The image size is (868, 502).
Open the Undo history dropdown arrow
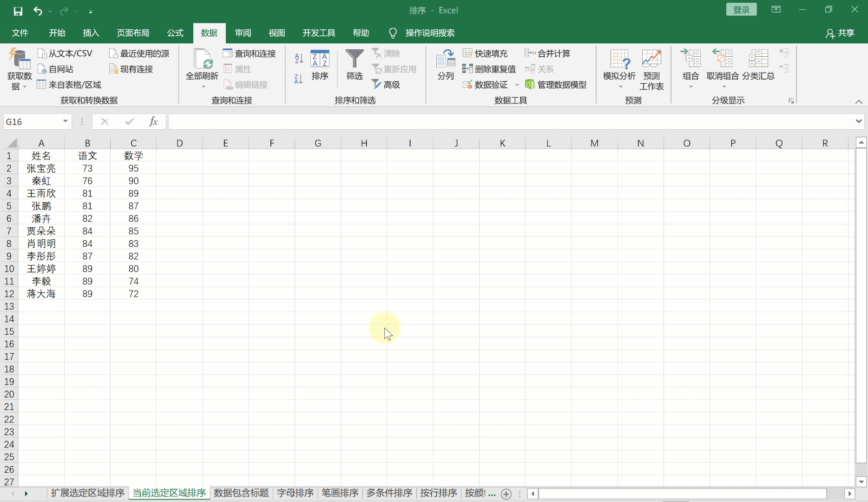(50, 11)
